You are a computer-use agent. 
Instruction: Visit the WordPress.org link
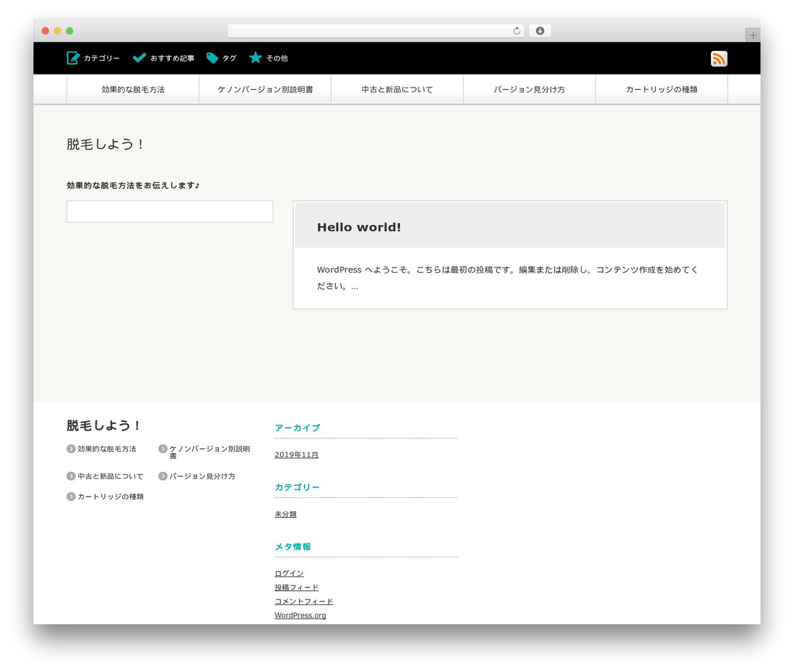pos(300,616)
